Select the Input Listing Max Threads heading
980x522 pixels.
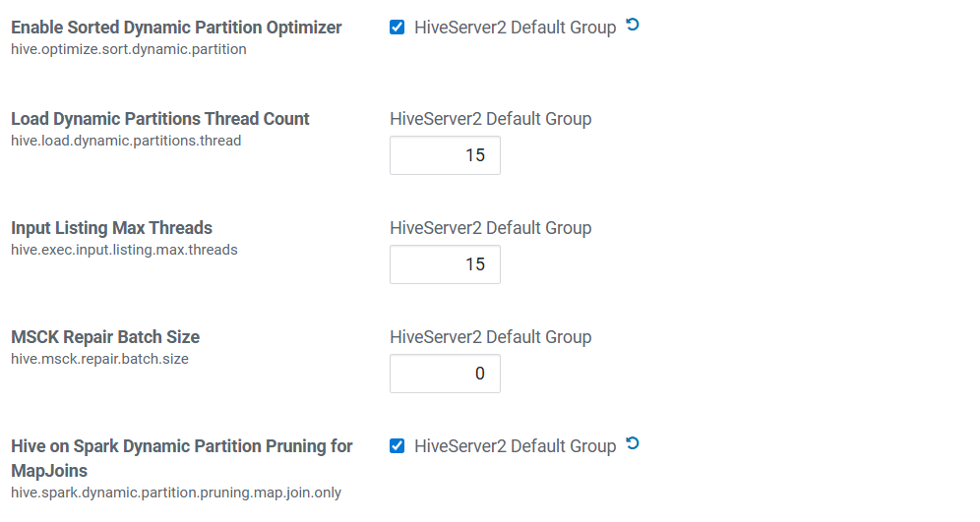click(x=111, y=228)
